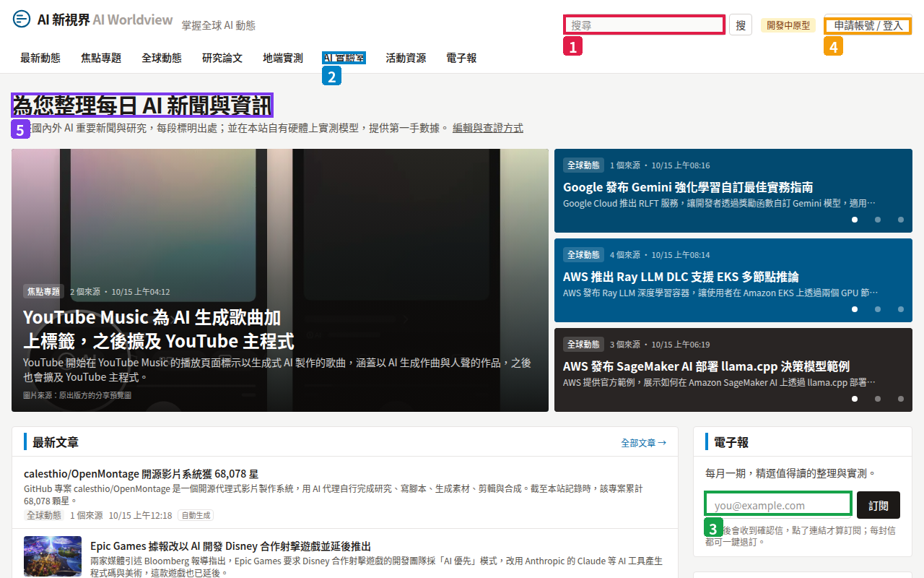Click 全球動態 tag on the SageMaker card
The width and height of the screenshot is (924, 578).
(x=583, y=345)
